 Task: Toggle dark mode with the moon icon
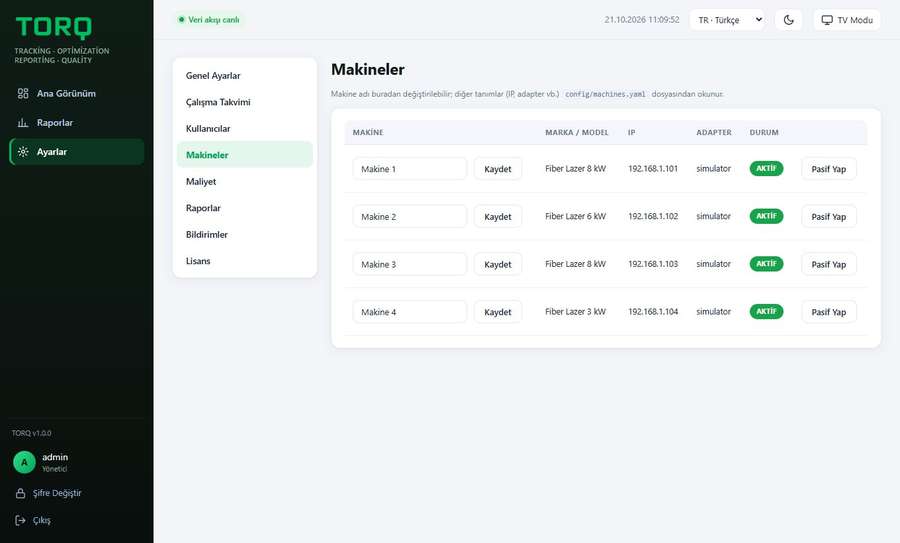pyautogui.click(x=789, y=20)
